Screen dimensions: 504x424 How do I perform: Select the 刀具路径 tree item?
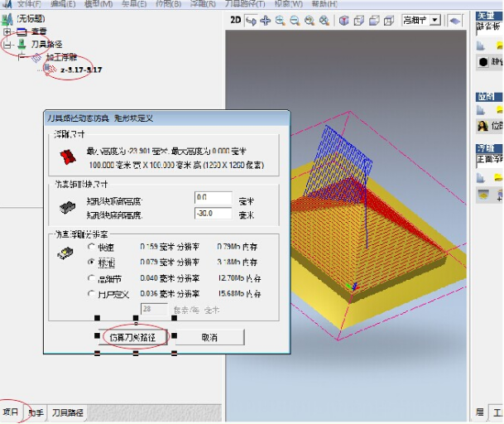(x=46, y=44)
